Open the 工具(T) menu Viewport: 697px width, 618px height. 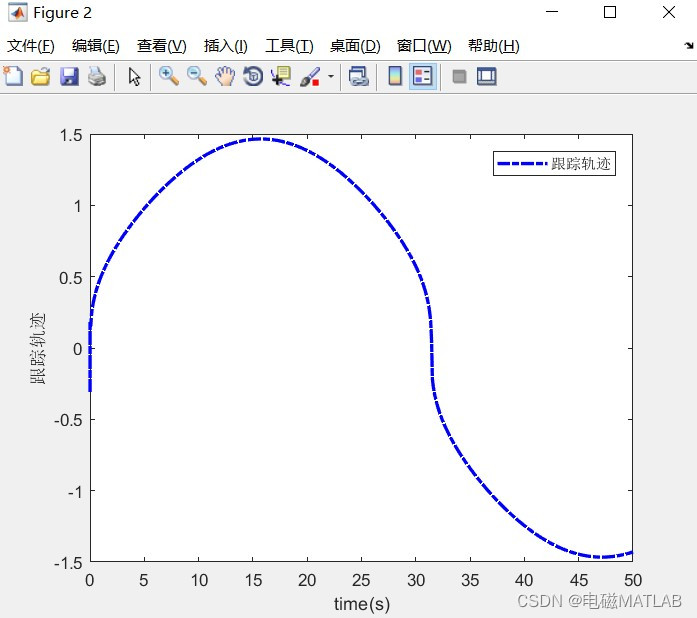pyautogui.click(x=289, y=46)
